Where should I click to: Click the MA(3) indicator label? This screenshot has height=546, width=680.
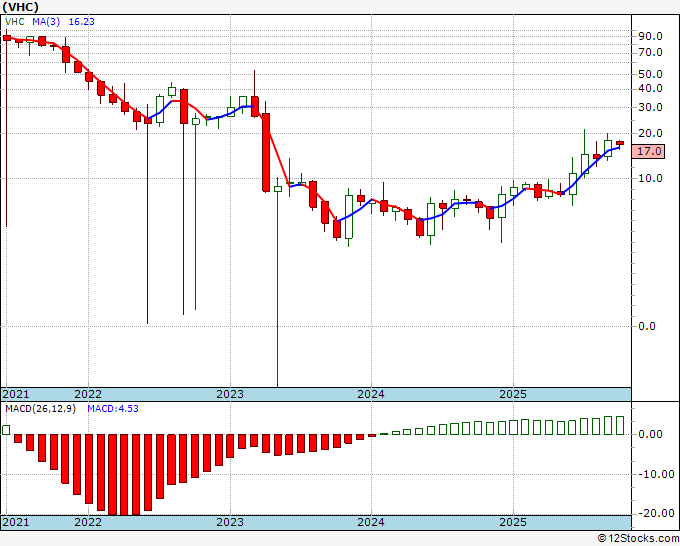tap(46, 22)
